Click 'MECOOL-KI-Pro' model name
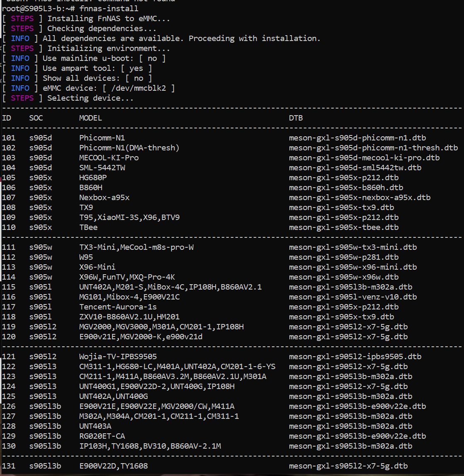464x476 pixels. click(x=109, y=158)
